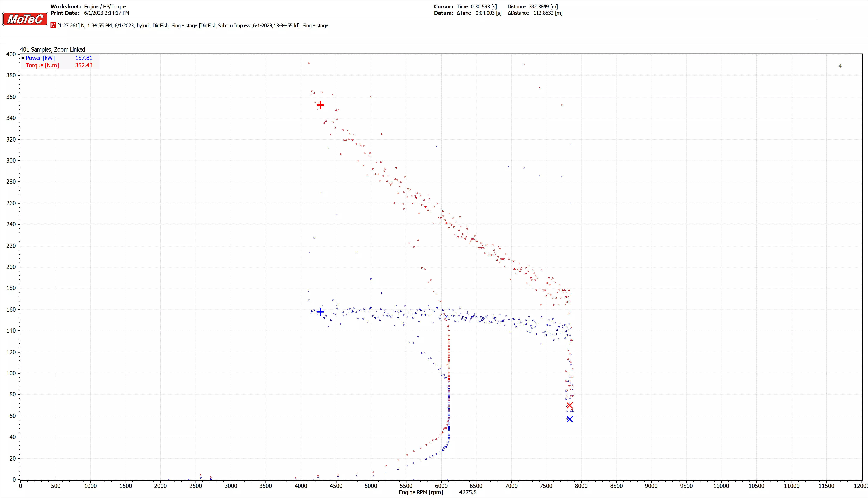Click the 4275.8 RPM cursor readout
Image resolution: width=868 pixels, height=498 pixels.
tap(467, 492)
